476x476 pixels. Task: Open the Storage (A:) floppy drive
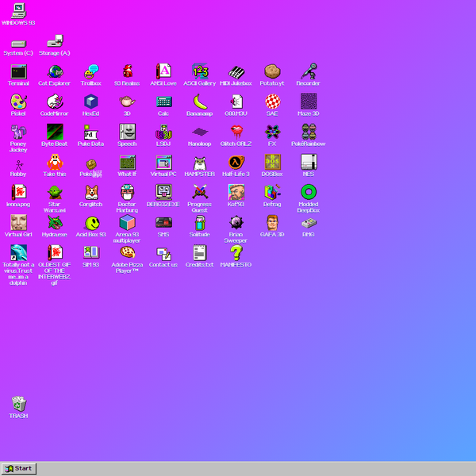[55, 42]
